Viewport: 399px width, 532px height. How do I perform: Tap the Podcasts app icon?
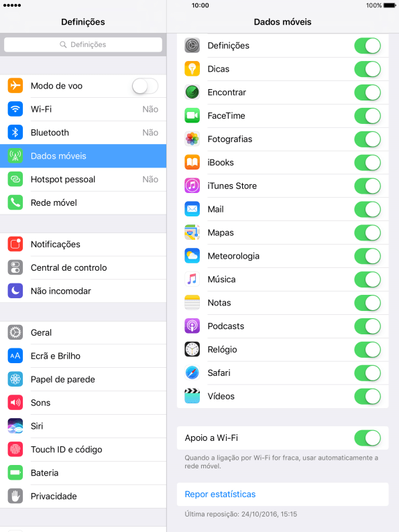click(x=192, y=326)
